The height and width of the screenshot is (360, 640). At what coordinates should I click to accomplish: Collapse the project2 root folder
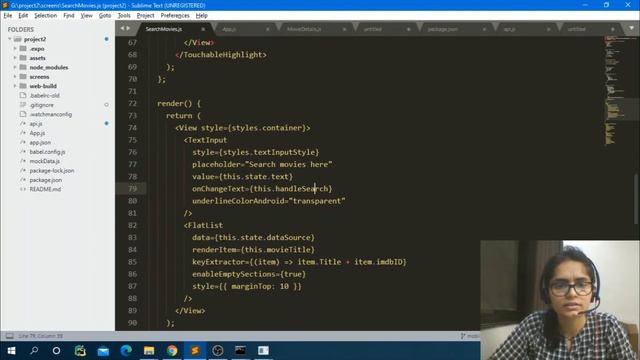[x=9, y=39]
